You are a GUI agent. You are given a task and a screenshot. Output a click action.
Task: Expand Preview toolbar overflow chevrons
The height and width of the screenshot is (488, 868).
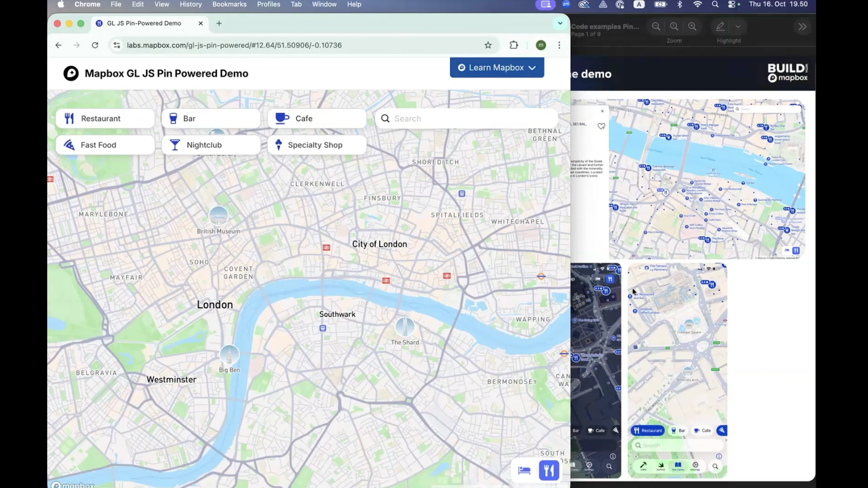coord(803,27)
